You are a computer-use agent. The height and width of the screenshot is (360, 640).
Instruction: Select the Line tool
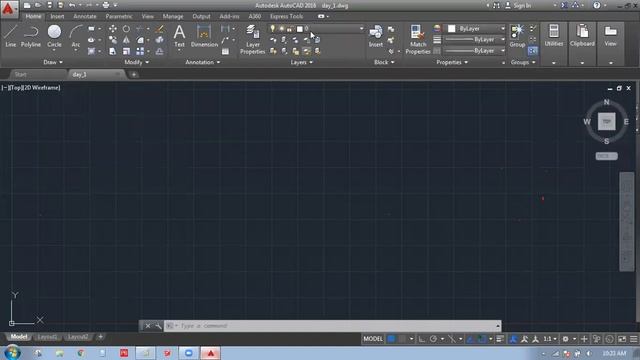pyautogui.click(x=10, y=36)
